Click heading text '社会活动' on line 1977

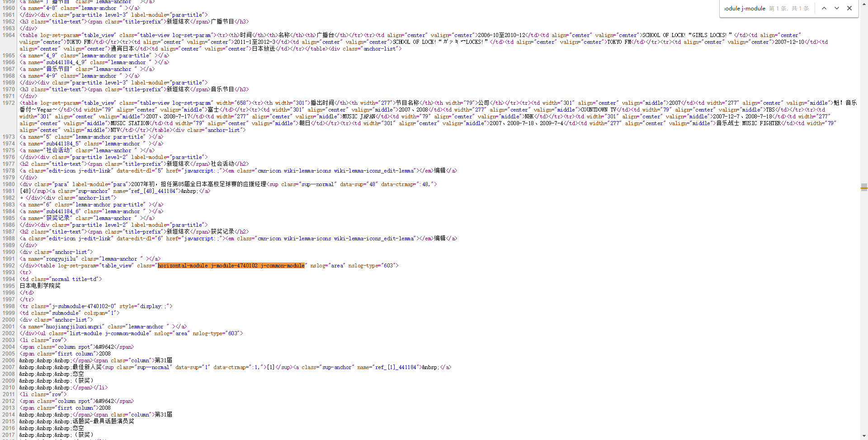tap(222, 164)
